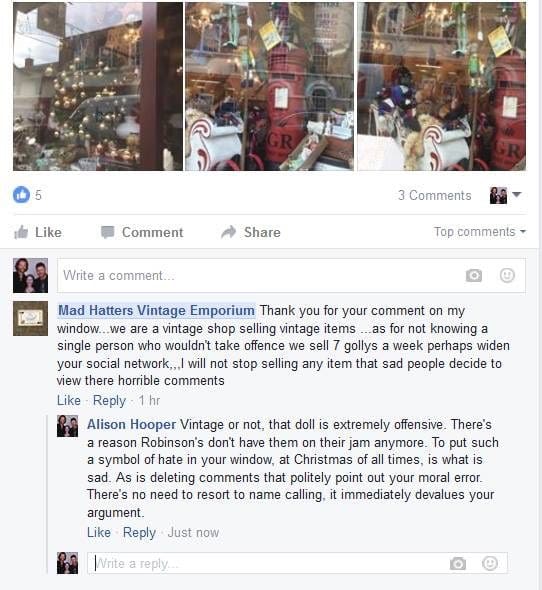The height and width of the screenshot is (590, 542).
Task: Click the blue thumbs-up reaction icon
Action: click(21, 195)
